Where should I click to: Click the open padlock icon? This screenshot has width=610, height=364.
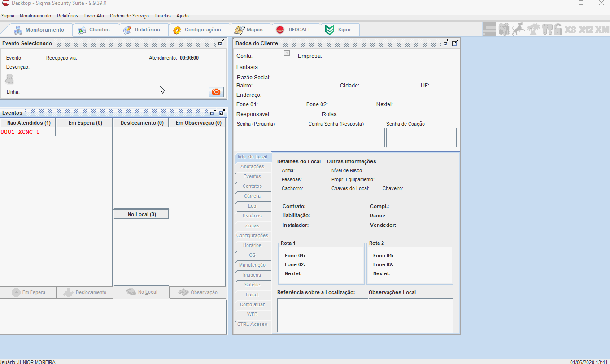pyautogui.click(x=558, y=30)
